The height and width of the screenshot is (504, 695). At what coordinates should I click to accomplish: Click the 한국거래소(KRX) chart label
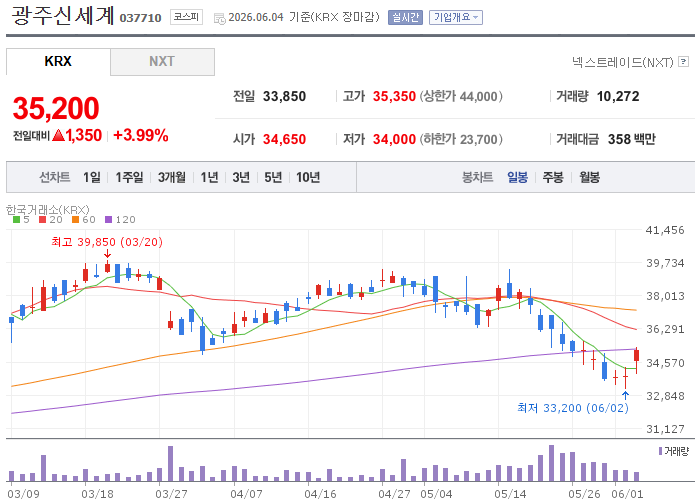pyautogui.click(x=47, y=209)
